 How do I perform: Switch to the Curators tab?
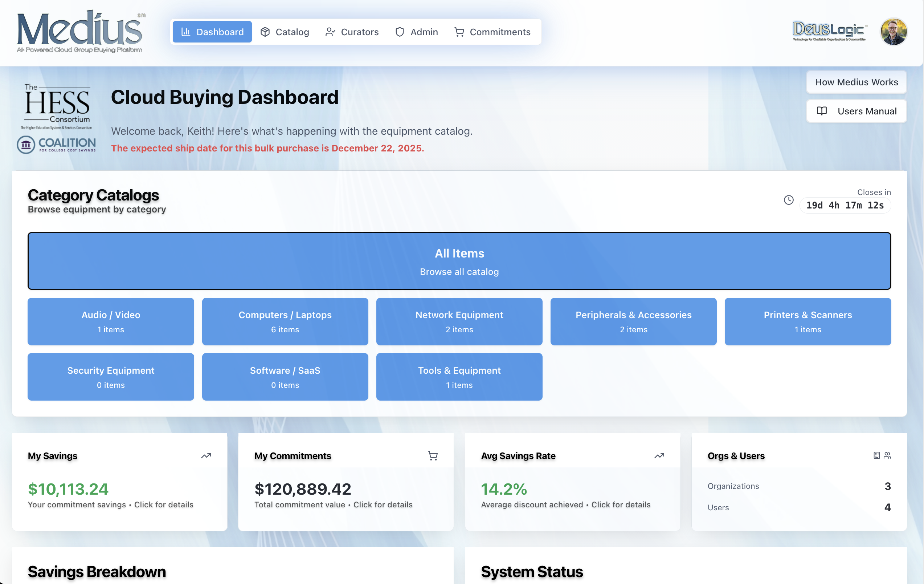tap(352, 32)
